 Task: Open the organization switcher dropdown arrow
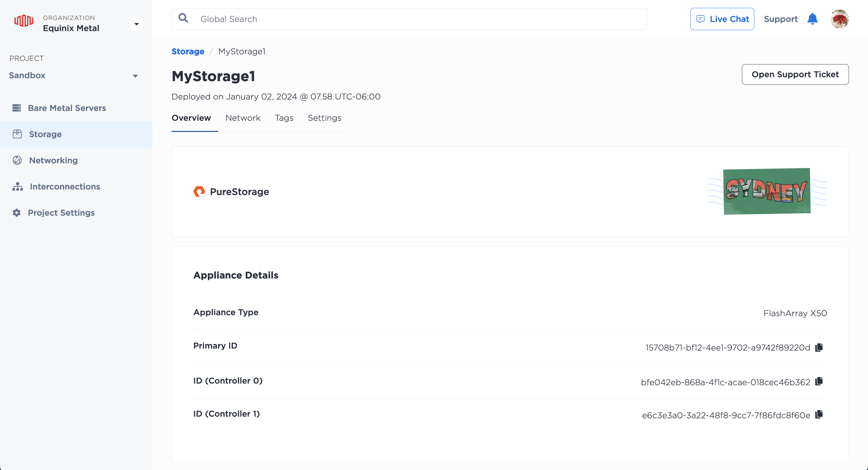click(137, 24)
